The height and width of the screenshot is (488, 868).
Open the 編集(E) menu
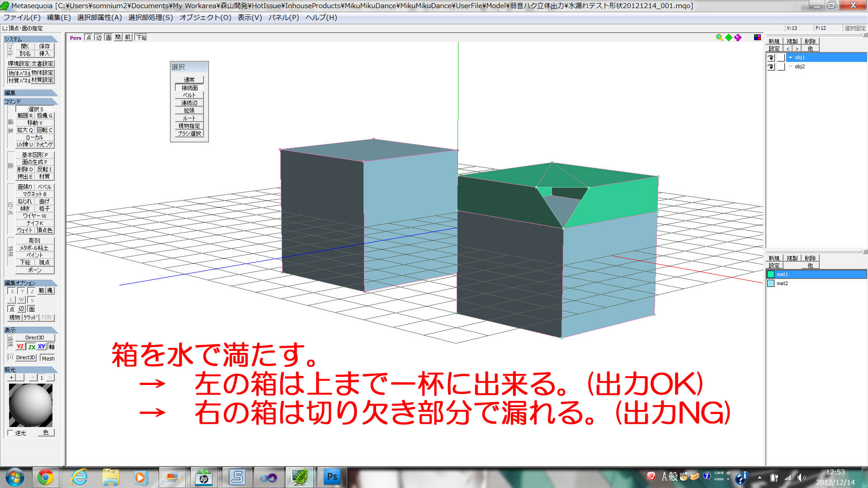point(59,18)
